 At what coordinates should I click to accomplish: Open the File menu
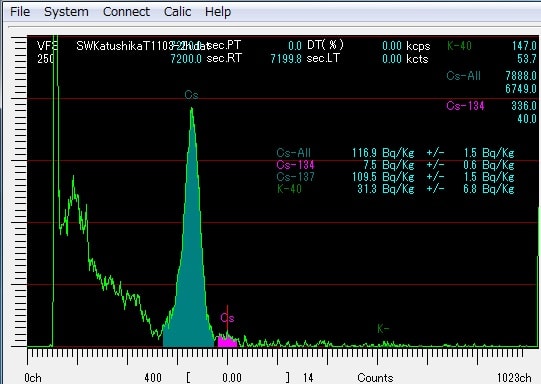pyautogui.click(x=20, y=12)
